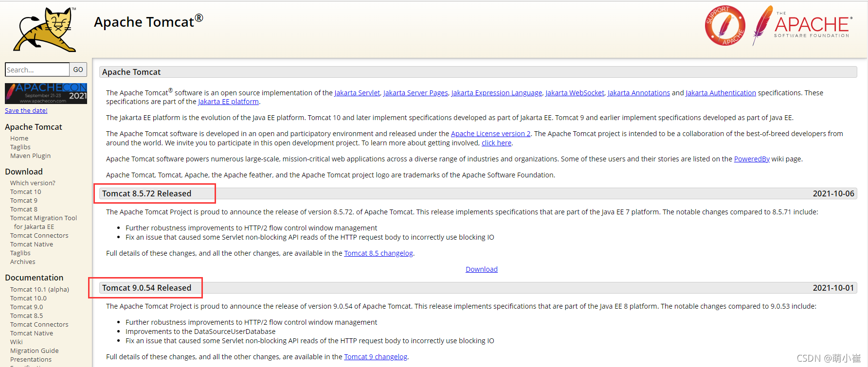Click the Apache Tomcat page title
This screenshot has width=868, height=367.
[x=148, y=21]
